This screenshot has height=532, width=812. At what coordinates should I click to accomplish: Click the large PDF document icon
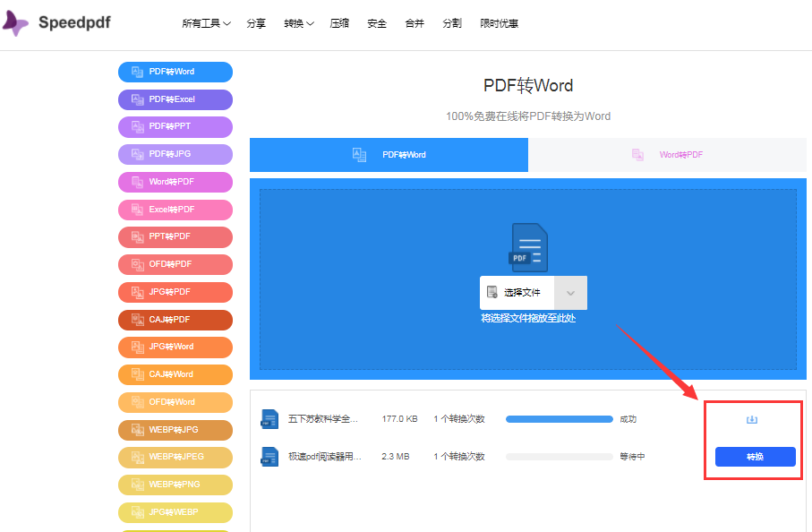point(528,247)
